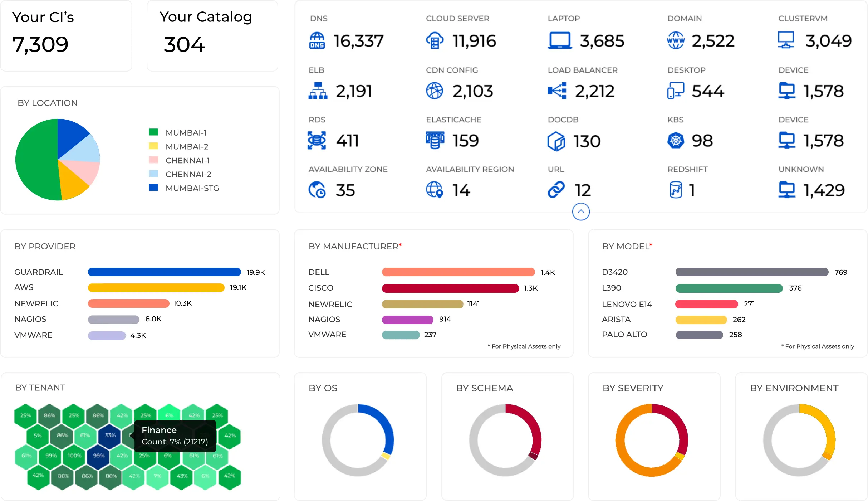Image resolution: width=868 pixels, height=501 pixels.
Task: Select the Desktop devices icon
Action: (676, 91)
